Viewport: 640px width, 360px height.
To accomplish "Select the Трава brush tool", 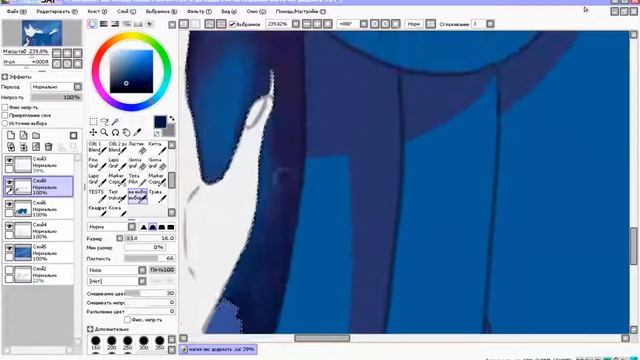I will point(157,196).
